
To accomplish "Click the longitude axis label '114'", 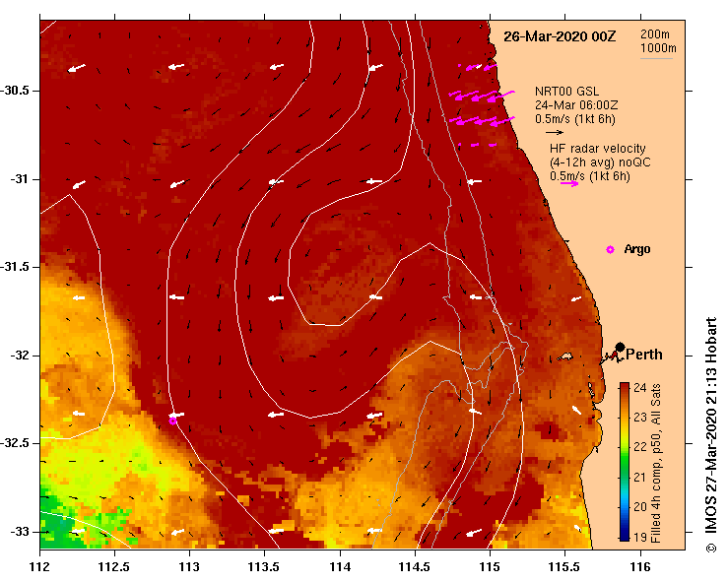I will [x=340, y=567].
